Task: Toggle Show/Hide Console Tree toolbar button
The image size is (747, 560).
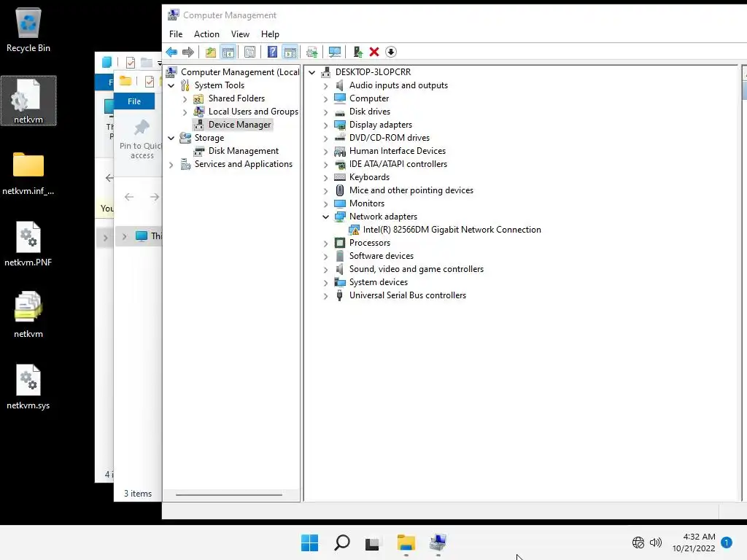Action: [228, 52]
